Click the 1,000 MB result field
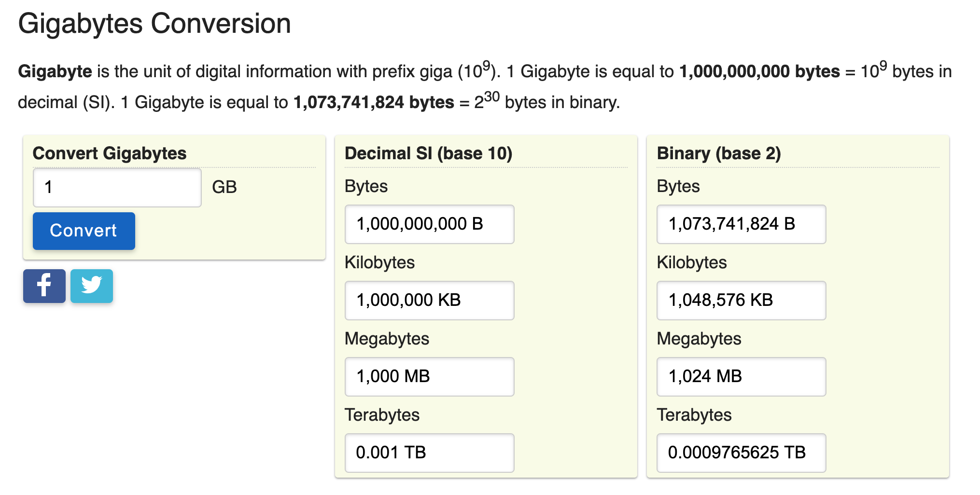 coord(429,376)
